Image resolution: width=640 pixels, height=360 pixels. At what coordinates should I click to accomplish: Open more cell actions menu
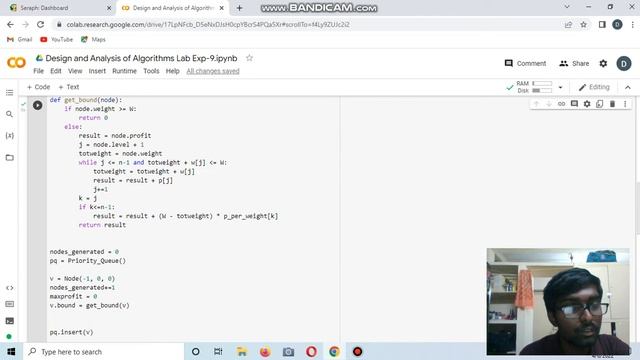(625, 104)
